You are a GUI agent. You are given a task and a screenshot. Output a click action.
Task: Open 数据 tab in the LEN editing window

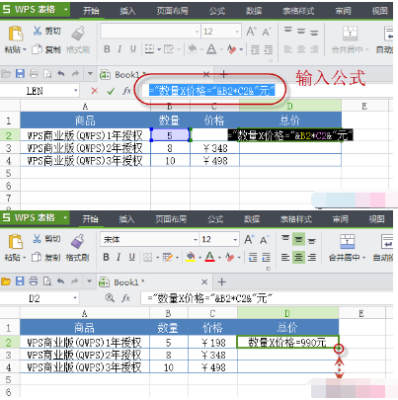click(254, 11)
